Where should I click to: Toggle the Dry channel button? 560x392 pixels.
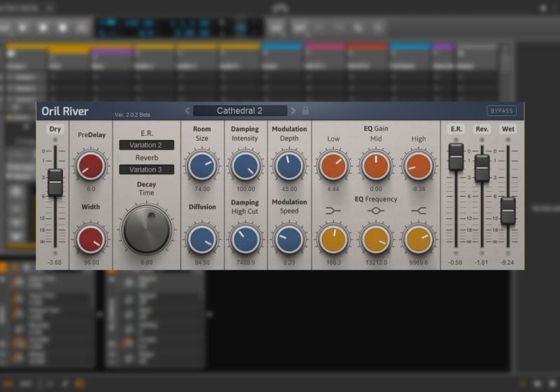coord(55,129)
